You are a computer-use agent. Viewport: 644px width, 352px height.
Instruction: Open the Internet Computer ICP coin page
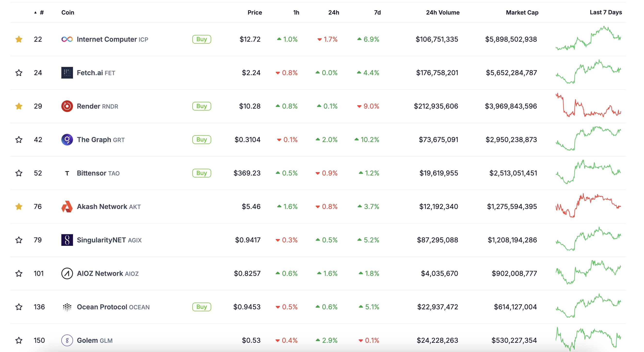pos(112,39)
